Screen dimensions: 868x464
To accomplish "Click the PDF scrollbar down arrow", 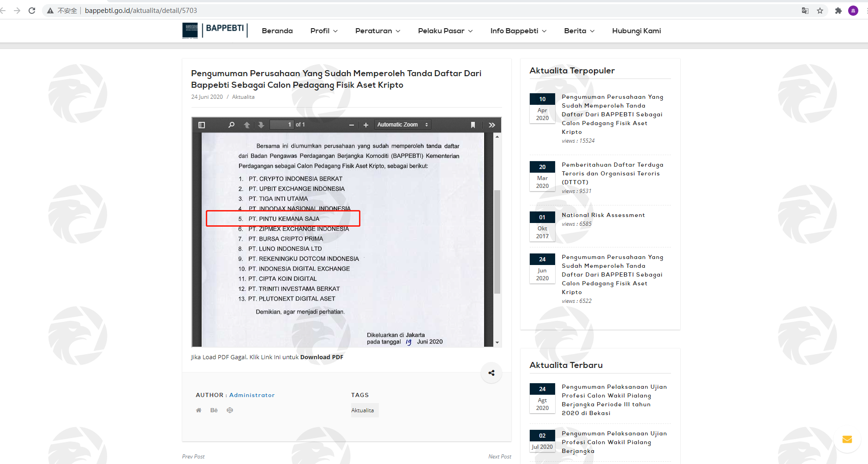I will tap(497, 343).
